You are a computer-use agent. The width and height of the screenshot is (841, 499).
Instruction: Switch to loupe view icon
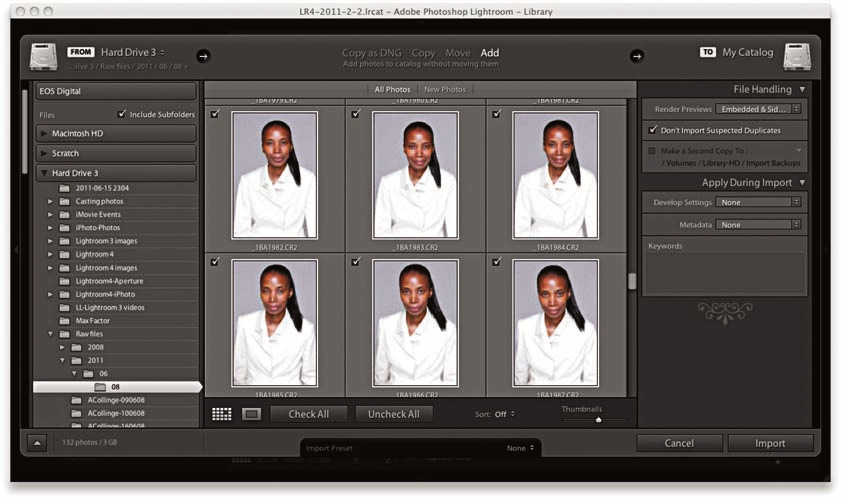coord(252,414)
